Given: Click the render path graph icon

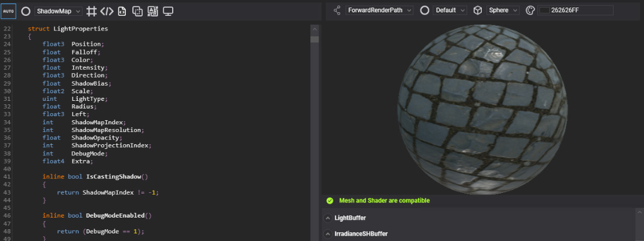Looking at the screenshot, I should click(x=337, y=11).
